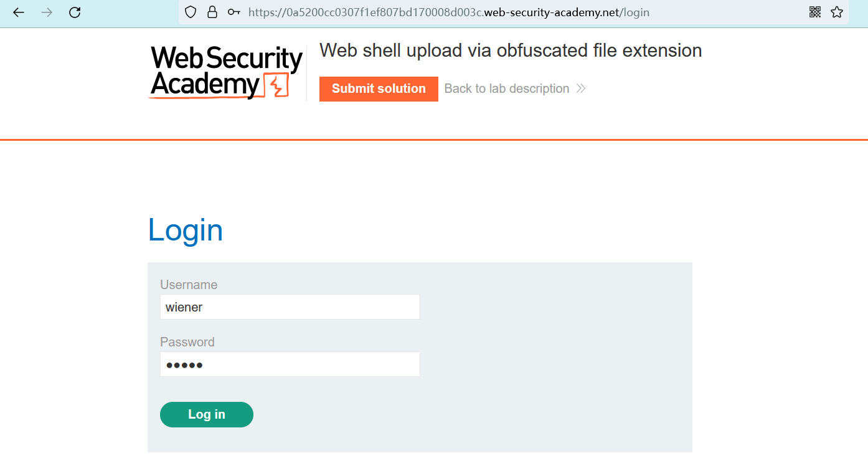This screenshot has width=868, height=471.
Task: Open the Back to lab description link
Action: pyautogui.click(x=506, y=88)
